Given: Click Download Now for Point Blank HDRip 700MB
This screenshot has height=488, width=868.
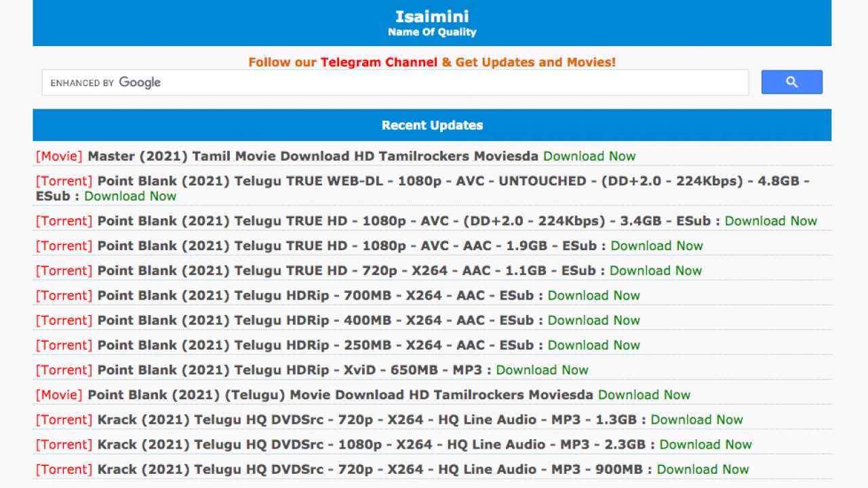Looking at the screenshot, I should [594, 296].
